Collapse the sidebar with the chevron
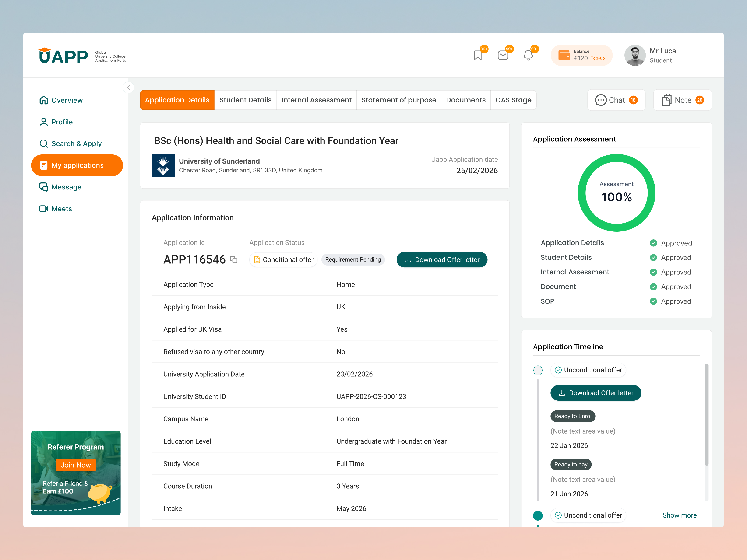747x560 pixels. [128, 87]
